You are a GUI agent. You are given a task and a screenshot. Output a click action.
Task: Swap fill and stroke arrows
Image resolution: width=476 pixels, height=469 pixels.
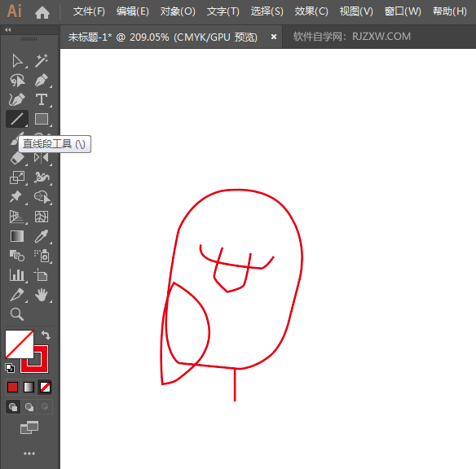[46, 335]
